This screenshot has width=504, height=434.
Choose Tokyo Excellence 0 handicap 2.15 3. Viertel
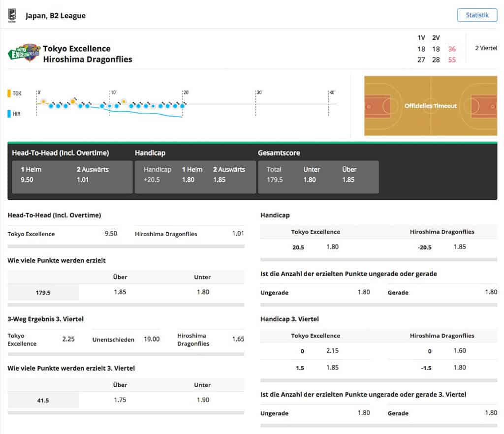[x=315, y=351]
